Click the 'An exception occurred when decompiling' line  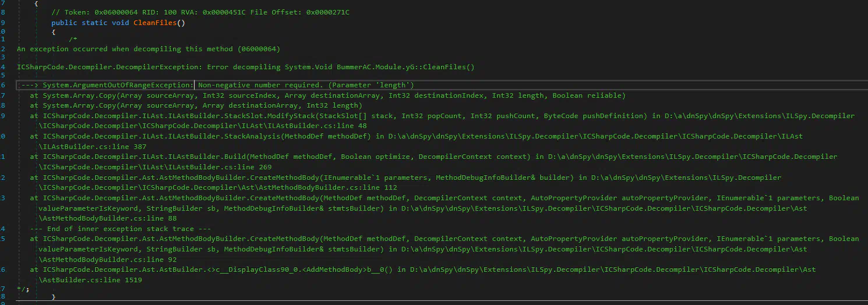tap(149, 49)
